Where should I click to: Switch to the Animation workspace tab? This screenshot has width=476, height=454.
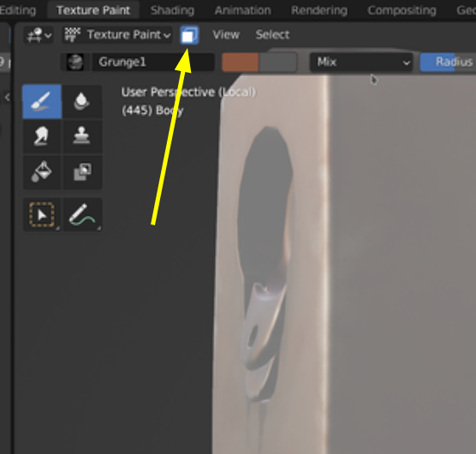(243, 10)
